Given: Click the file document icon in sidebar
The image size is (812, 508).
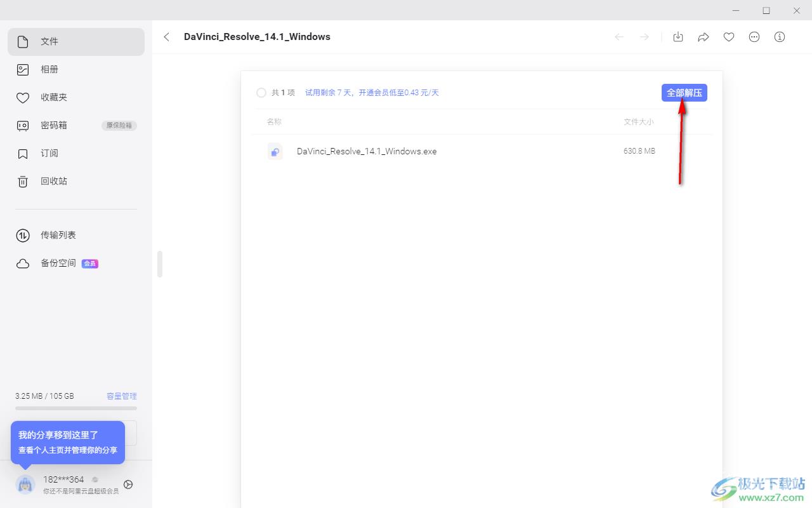Looking at the screenshot, I should [23, 42].
